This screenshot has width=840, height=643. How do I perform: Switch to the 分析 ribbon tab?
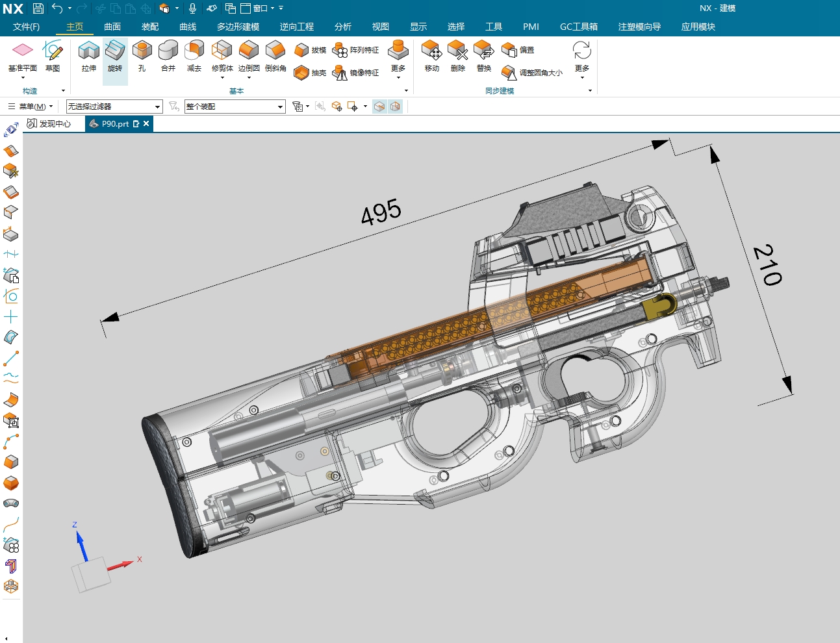pos(343,27)
